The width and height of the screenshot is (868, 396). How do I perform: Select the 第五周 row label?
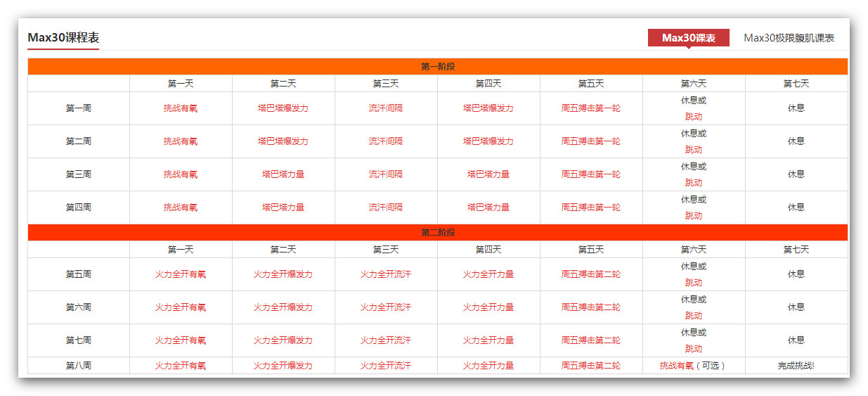79,274
